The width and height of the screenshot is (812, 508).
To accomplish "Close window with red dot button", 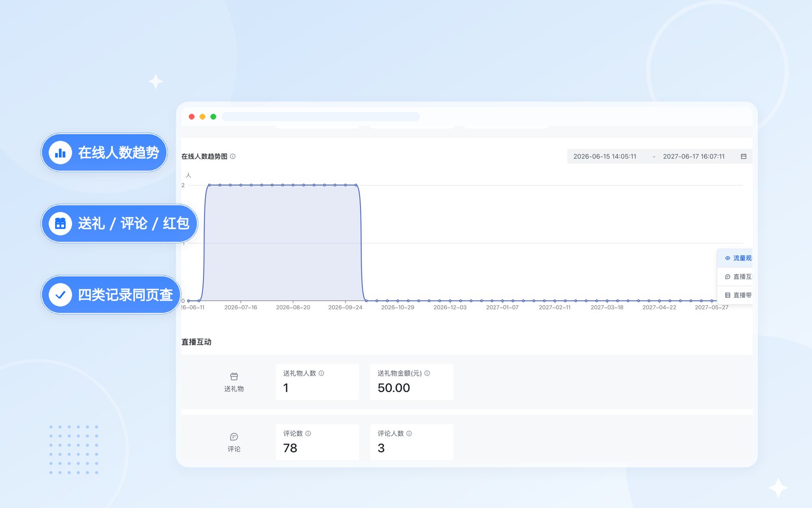I will pyautogui.click(x=192, y=117).
